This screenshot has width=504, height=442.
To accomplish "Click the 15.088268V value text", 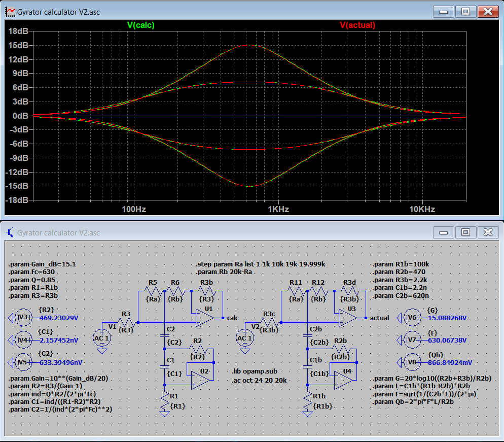I will pos(447,318).
